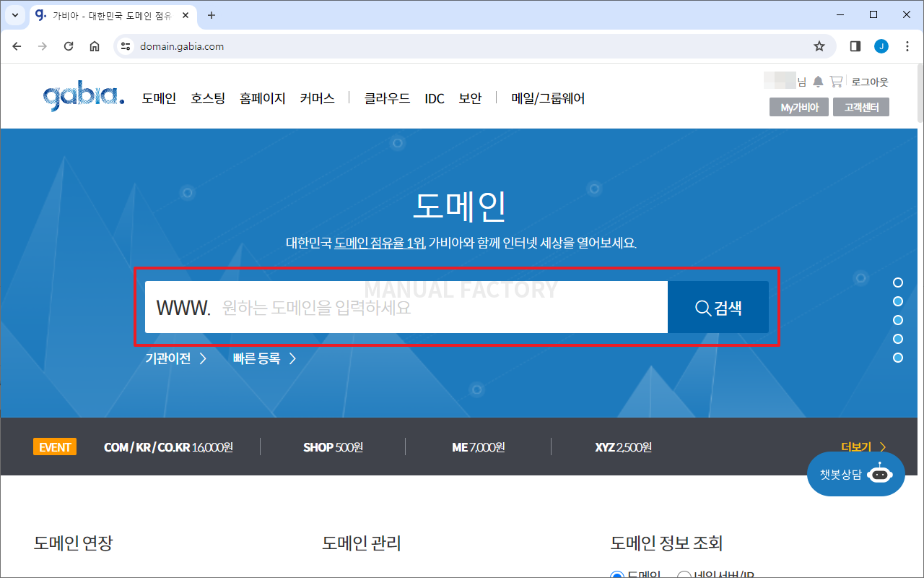Click the SHOP 500원 offer

click(x=333, y=447)
